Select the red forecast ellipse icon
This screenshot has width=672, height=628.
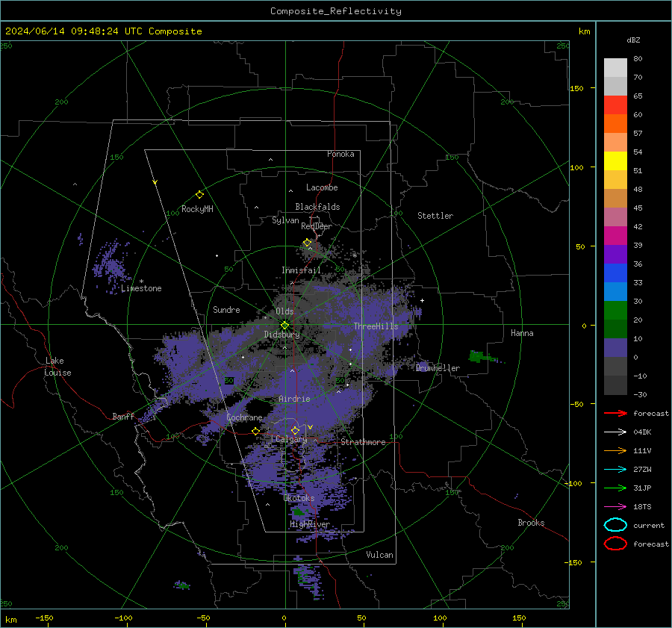615,544
